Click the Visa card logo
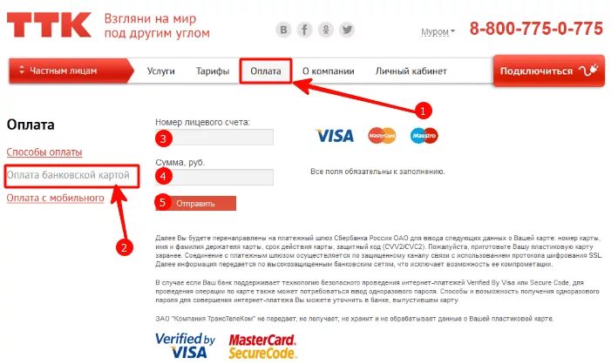611x364 pixels. (x=335, y=136)
